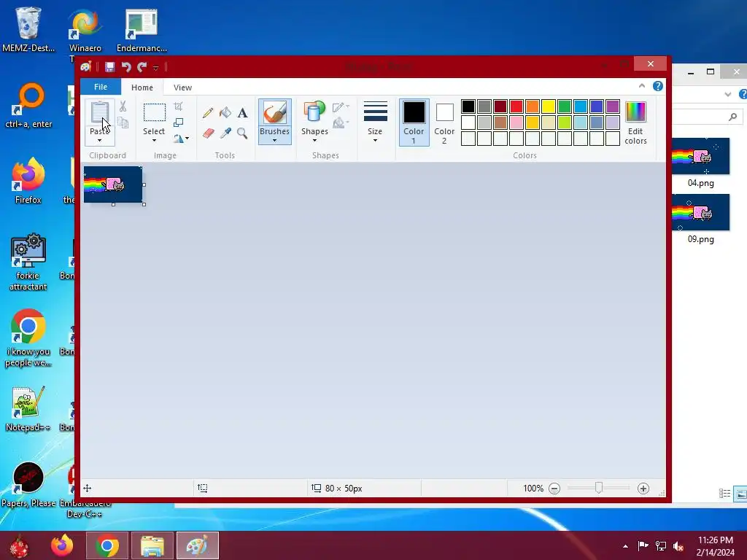747x560 pixels.
Task: Select 09.png thumbnail in Explorer window
Action: pyautogui.click(x=701, y=212)
